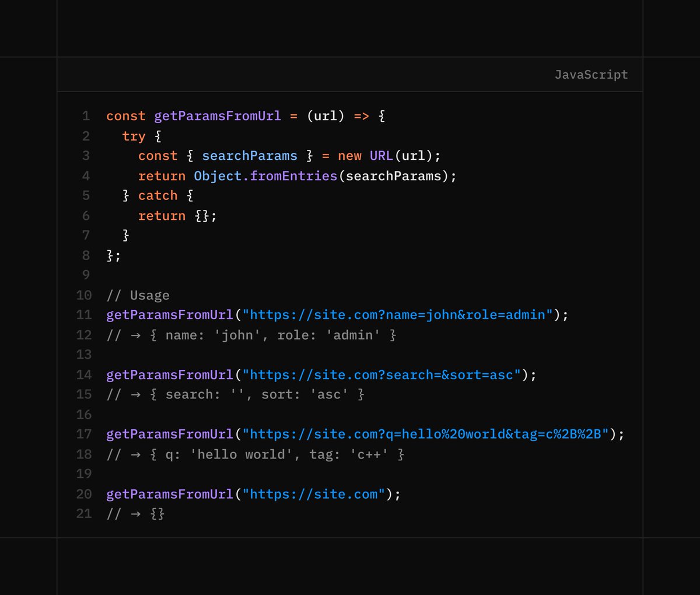The height and width of the screenshot is (595, 700).
Task: Click the comment showing q: 'hello world'
Action: 256,454
